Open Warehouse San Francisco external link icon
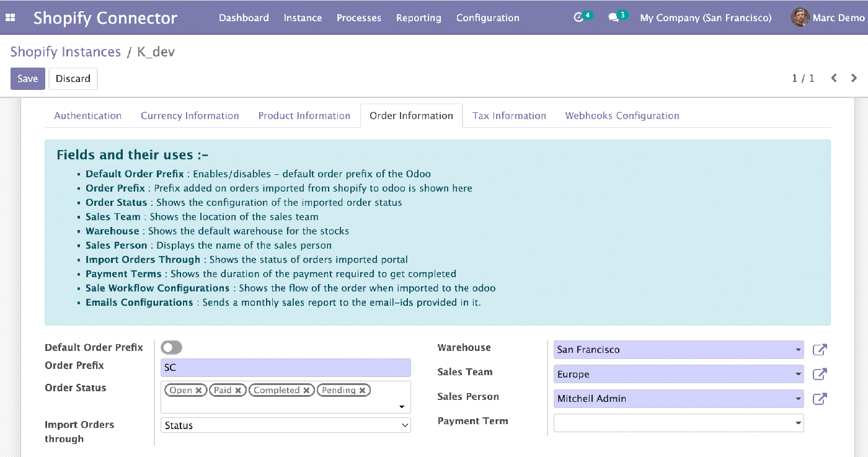This screenshot has width=868, height=457. point(820,350)
